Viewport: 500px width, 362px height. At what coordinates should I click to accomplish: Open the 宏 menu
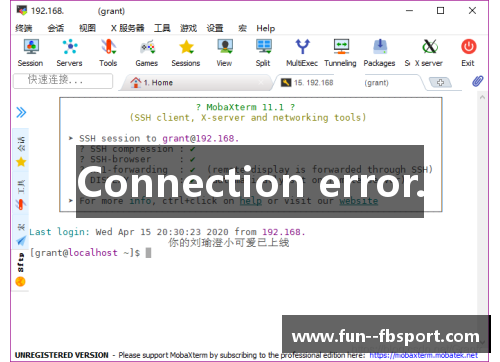pyautogui.click(x=242, y=28)
